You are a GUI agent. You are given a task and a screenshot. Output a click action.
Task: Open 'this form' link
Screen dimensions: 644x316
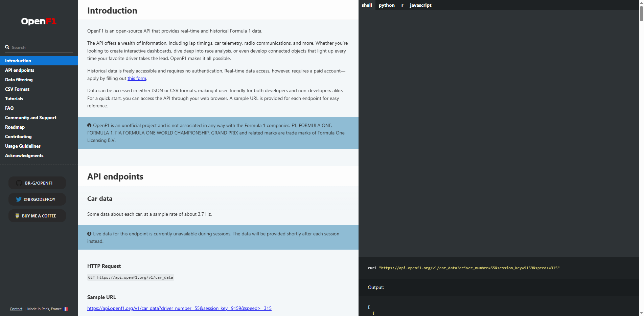[x=137, y=78]
